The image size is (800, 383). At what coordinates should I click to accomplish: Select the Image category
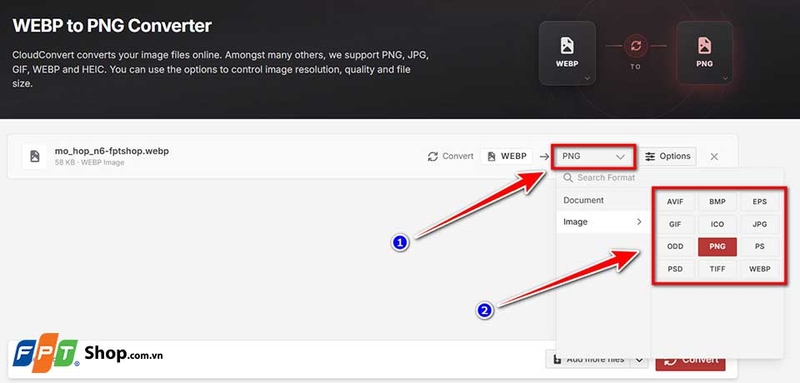point(603,222)
